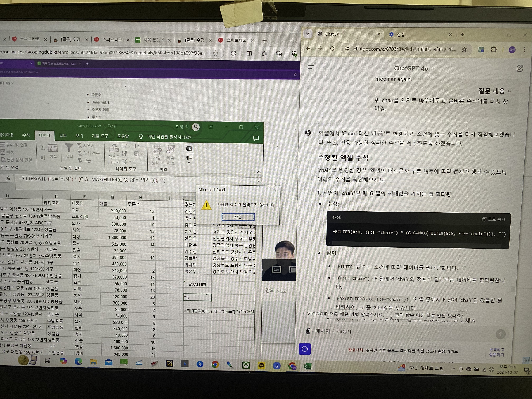This screenshot has width=532, height=399.
Task: Collapse the Excel ribbon with the chevron
Action: pyautogui.click(x=259, y=172)
